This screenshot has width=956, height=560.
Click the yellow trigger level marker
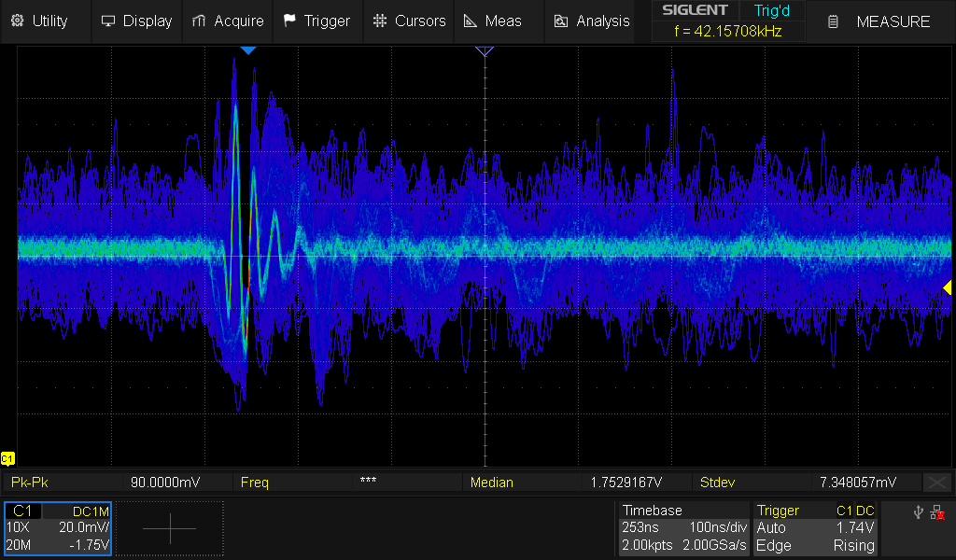point(947,288)
